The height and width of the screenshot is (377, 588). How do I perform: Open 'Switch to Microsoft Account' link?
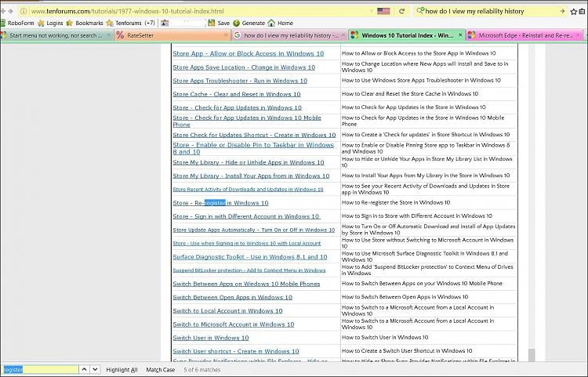(234, 324)
